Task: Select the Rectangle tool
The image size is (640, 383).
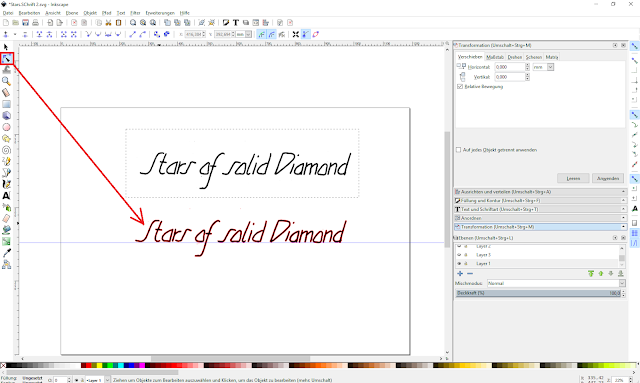Action: click(x=6, y=104)
